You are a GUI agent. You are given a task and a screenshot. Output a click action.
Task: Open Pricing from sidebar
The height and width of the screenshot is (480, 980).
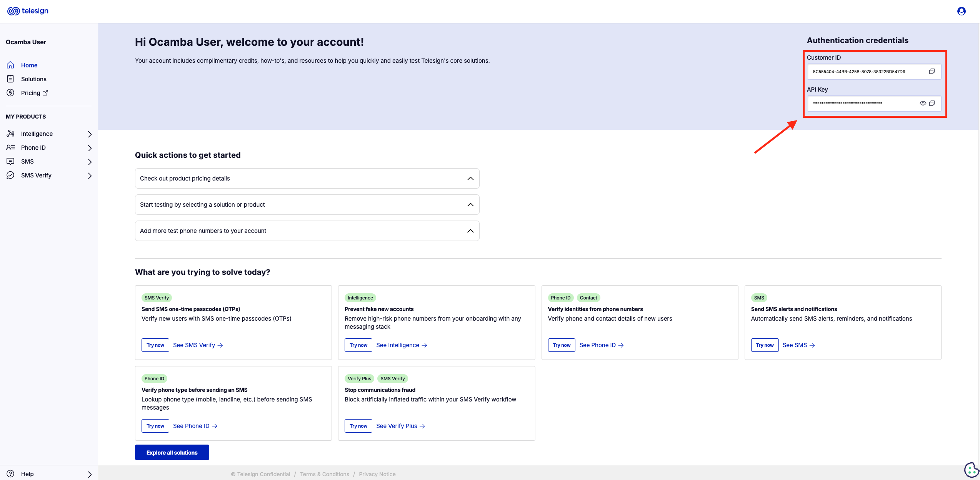point(31,93)
